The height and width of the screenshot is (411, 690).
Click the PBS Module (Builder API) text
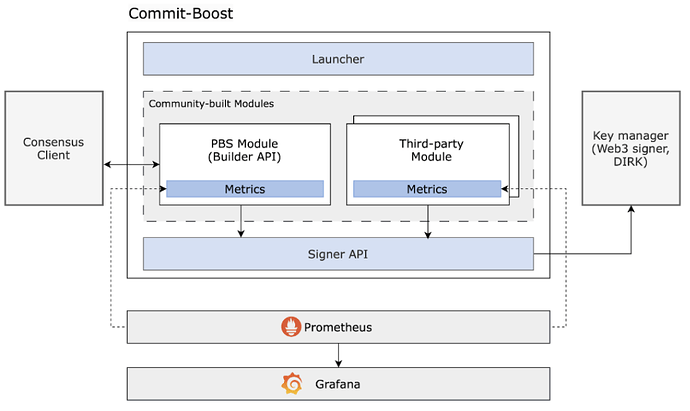pyautogui.click(x=244, y=150)
